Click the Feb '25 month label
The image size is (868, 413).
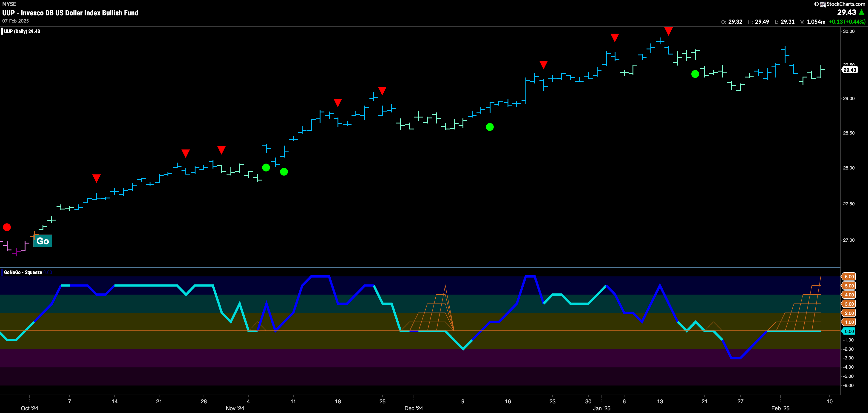coord(780,408)
